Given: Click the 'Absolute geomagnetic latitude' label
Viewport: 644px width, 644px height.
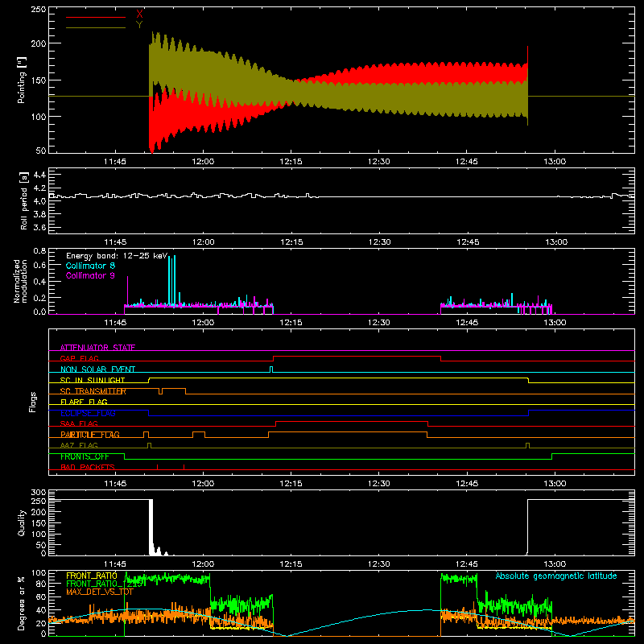Looking at the screenshot, I should (x=556, y=576).
